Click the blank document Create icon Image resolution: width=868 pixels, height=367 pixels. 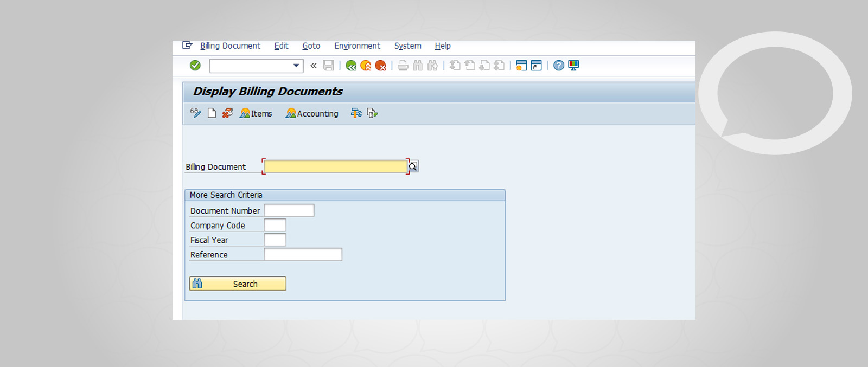(212, 113)
